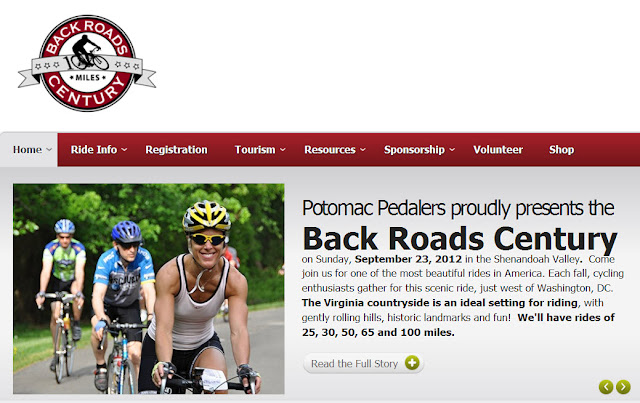The width and height of the screenshot is (640, 403).
Task: Go to previous slide with left arrow
Action: coord(606,386)
